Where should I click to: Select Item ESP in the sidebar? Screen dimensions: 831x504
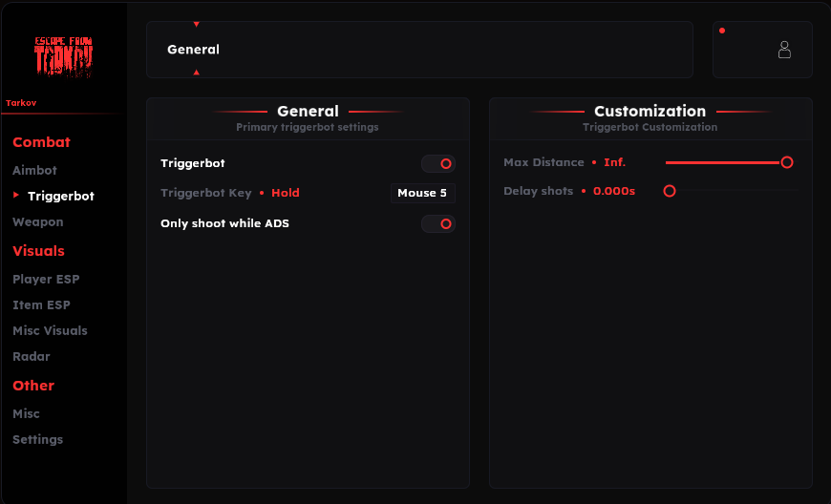[41, 304]
